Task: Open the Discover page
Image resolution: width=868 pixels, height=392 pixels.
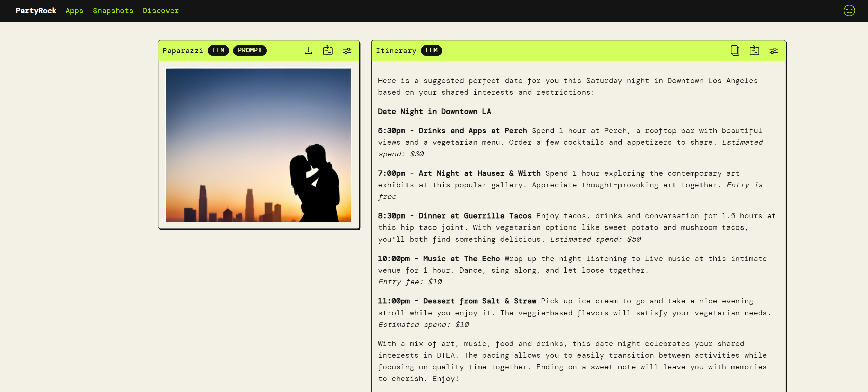Action: point(161,11)
